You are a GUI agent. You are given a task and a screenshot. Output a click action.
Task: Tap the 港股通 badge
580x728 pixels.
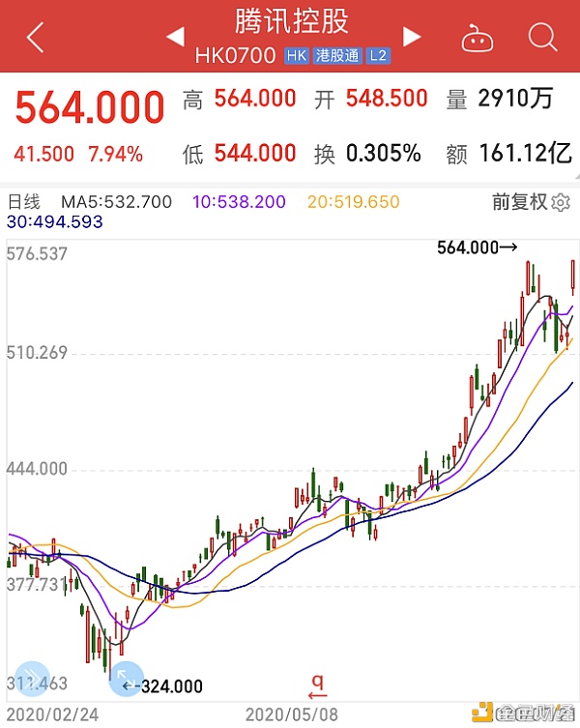coord(337,56)
